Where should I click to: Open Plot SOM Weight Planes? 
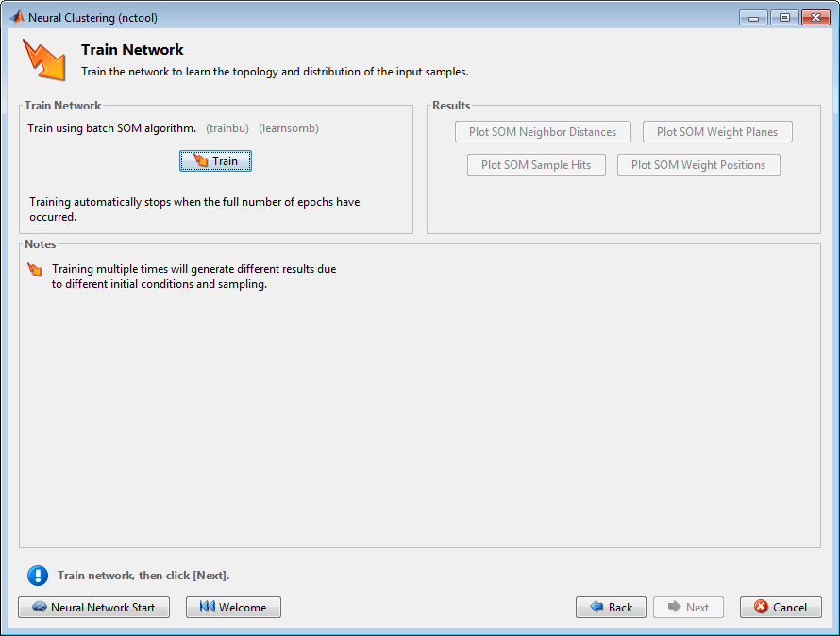717,132
